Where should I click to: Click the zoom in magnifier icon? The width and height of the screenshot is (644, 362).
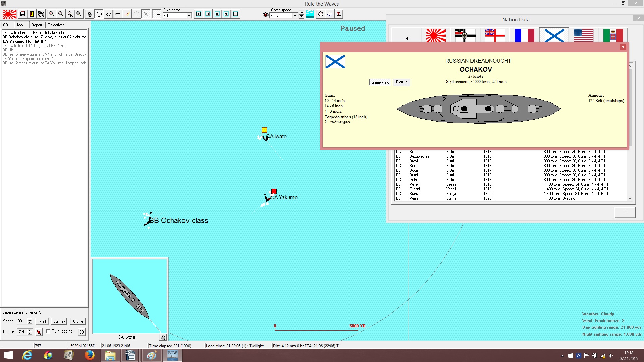[x=51, y=14]
